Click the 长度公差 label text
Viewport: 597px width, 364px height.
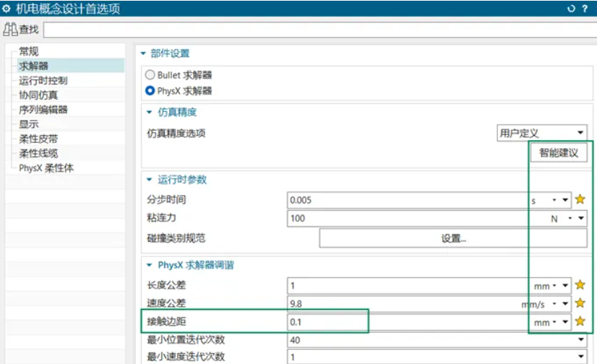pos(166,285)
